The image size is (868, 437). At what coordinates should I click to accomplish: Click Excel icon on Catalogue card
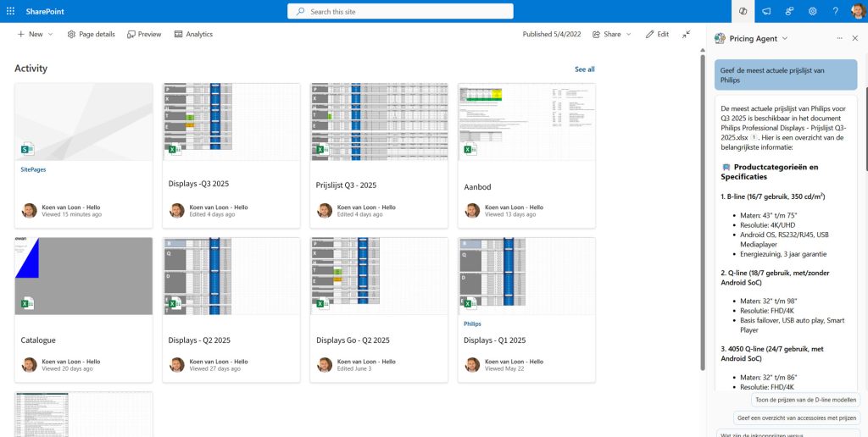tap(28, 302)
